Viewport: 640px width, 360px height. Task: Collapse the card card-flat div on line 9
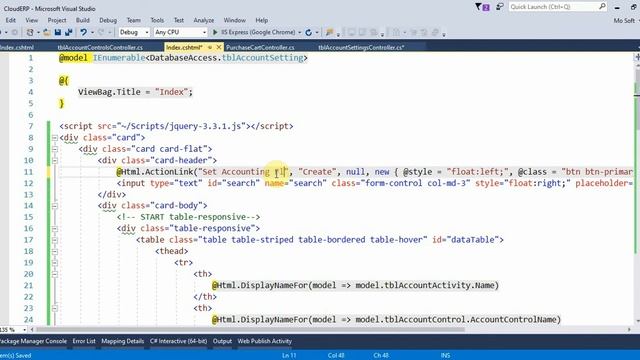[55, 149]
